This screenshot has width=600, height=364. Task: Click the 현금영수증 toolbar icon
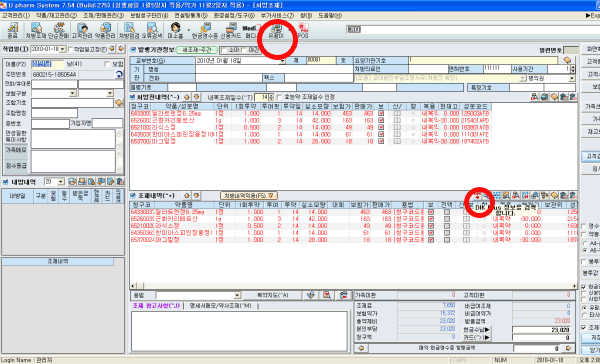(205, 30)
